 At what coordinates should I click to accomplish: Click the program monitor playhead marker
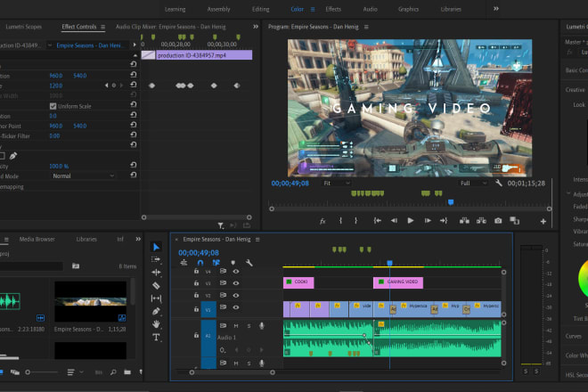click(451, 202)
